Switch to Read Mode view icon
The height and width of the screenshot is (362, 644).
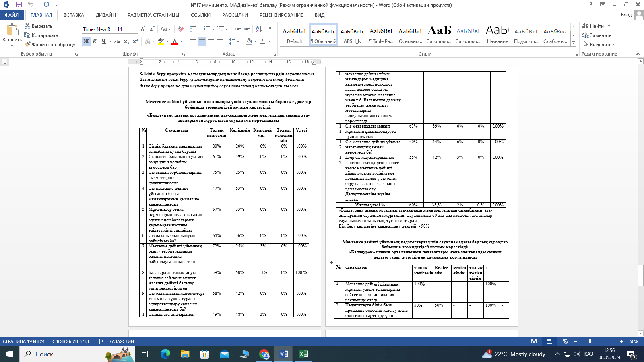point(534,341)
